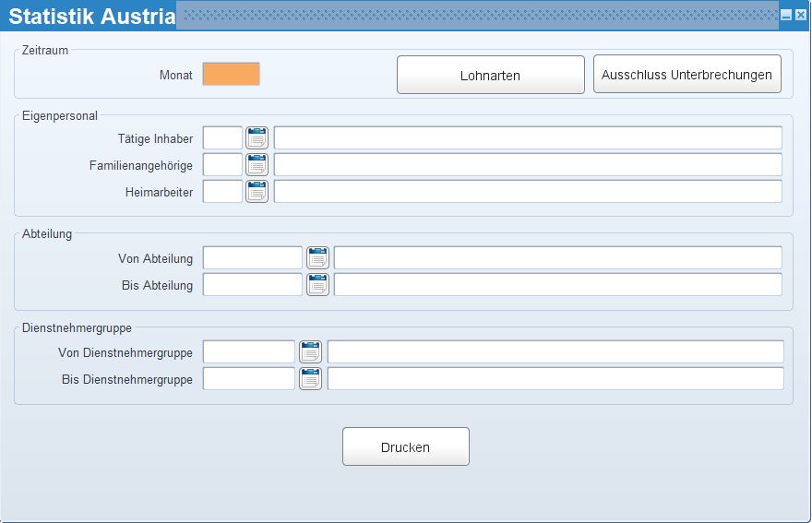Click Von Dienstnehmergruppe description field
Image resolution: width=812 pixels, height=523 pixels.
tap(555, 352)
